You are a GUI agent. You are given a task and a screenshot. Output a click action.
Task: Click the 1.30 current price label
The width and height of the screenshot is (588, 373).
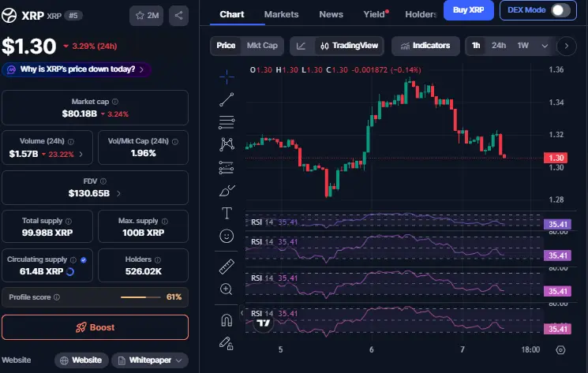(556, 158)
